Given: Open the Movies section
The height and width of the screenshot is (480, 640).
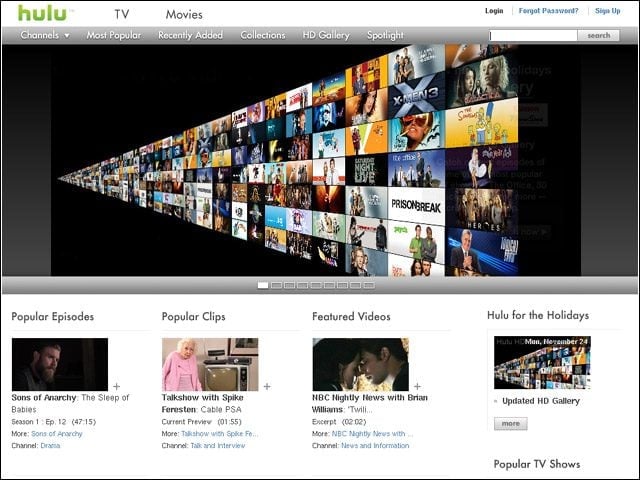Looking at the screenshot, I should click(184, 14).
